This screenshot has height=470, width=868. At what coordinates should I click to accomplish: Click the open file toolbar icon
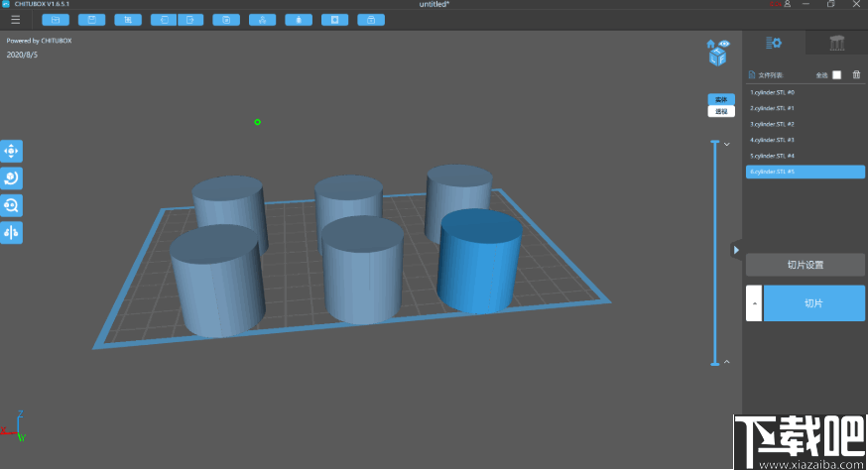[x=56, y=19]
